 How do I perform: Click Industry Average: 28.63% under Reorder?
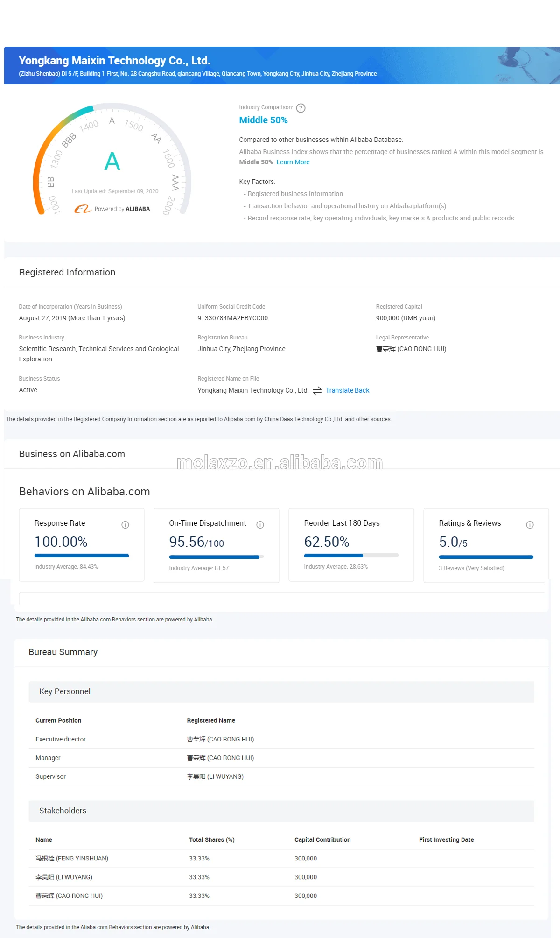tap(336, 567)
